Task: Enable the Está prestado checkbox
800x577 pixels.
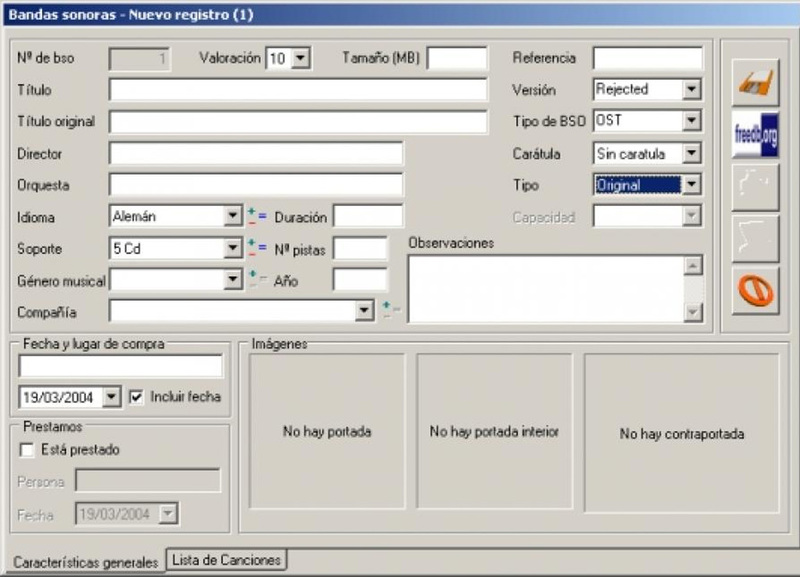Action: coord(27,450)
